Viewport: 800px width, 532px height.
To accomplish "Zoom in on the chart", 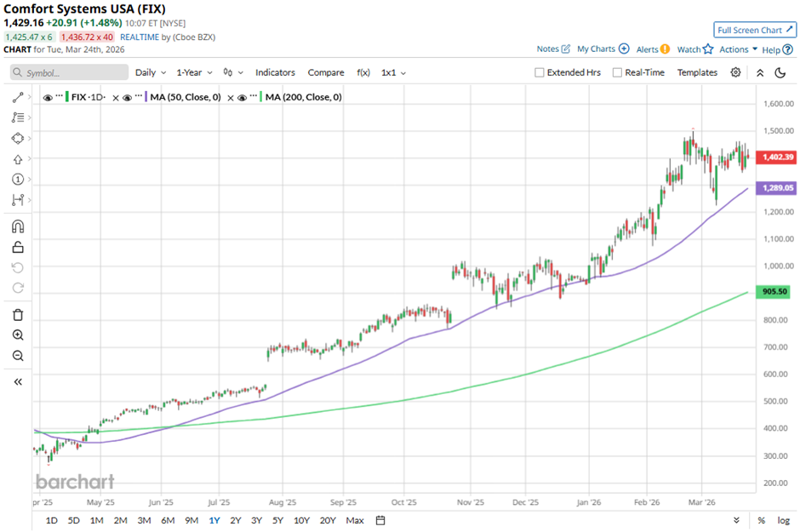I will 18,335.
